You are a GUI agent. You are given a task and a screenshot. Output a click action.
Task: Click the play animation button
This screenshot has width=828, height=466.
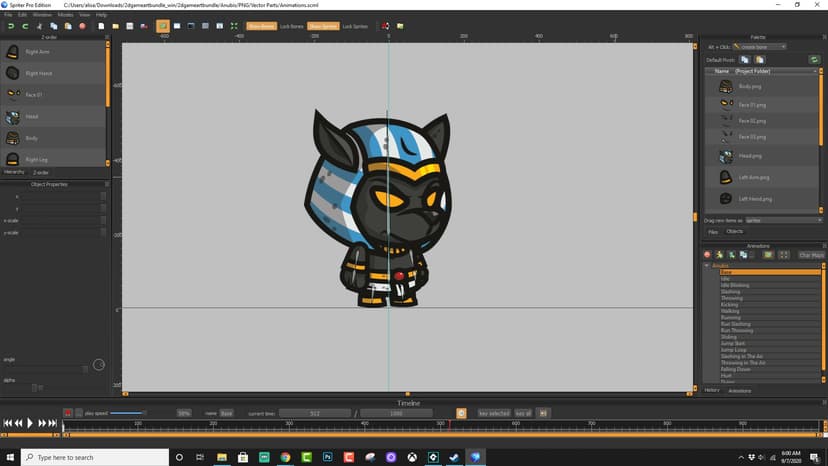click(x=30, y=423)
